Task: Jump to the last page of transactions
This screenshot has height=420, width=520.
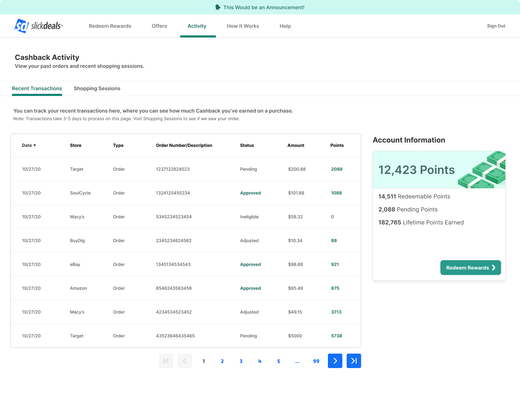Action: pos(354,361)
